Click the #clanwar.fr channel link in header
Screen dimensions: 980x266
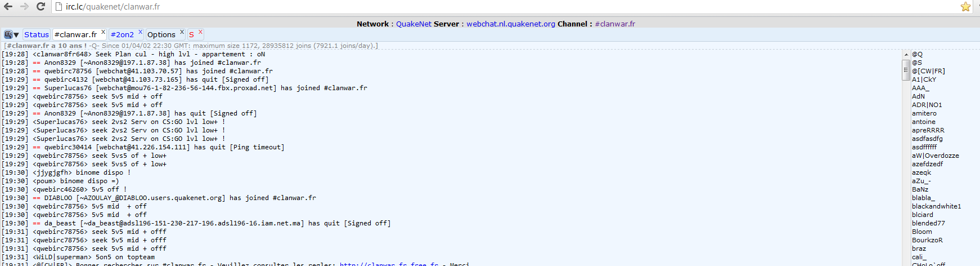(x=615, y=24)
